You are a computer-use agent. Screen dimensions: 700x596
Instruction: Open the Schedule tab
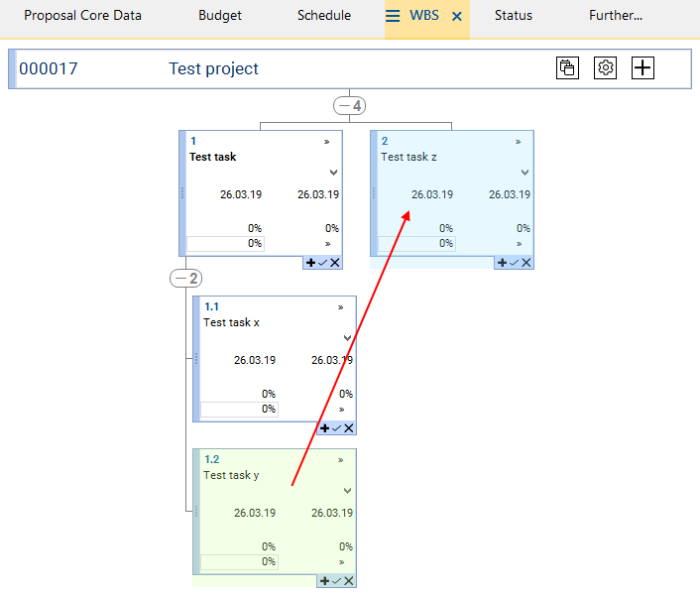click(x=324, y=16)
